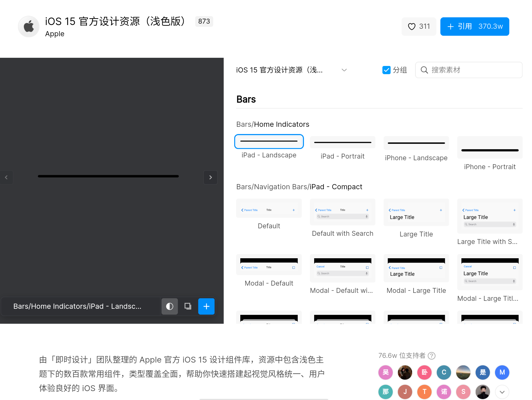Image resolution: width=532 pixels, height=400 pixels.
Task: Click Bars/Home Indicators/iPad - Landsc... label
Action: coord(77,306)
